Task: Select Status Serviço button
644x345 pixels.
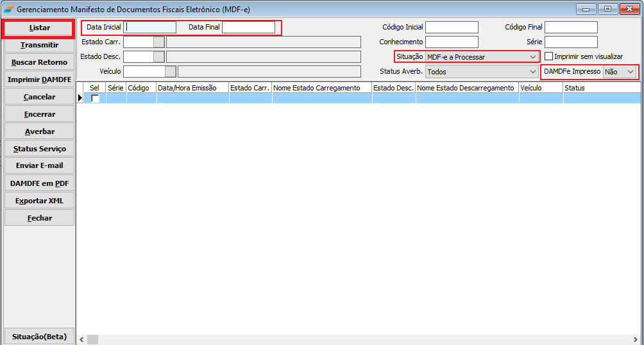Action: (x=39, y=149)
